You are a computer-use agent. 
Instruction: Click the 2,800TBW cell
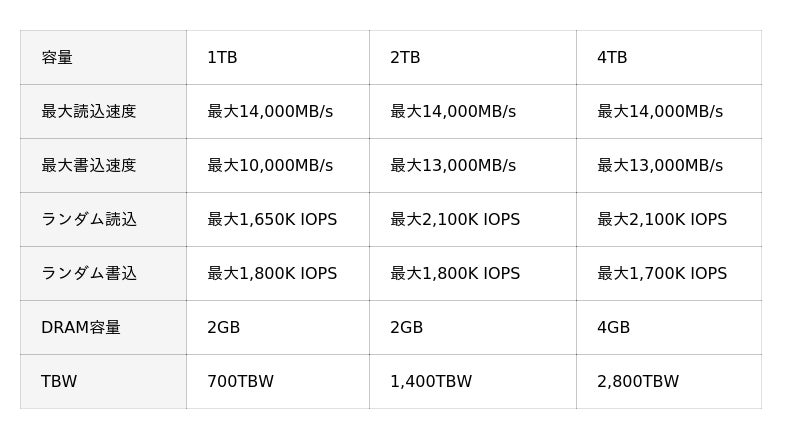(669, 382)
